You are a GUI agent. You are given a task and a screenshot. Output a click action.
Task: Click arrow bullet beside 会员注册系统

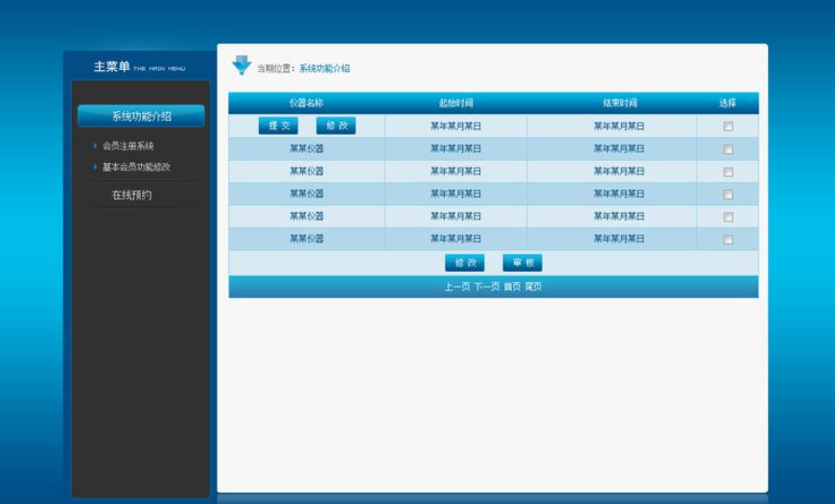click(x=95, y=147)
